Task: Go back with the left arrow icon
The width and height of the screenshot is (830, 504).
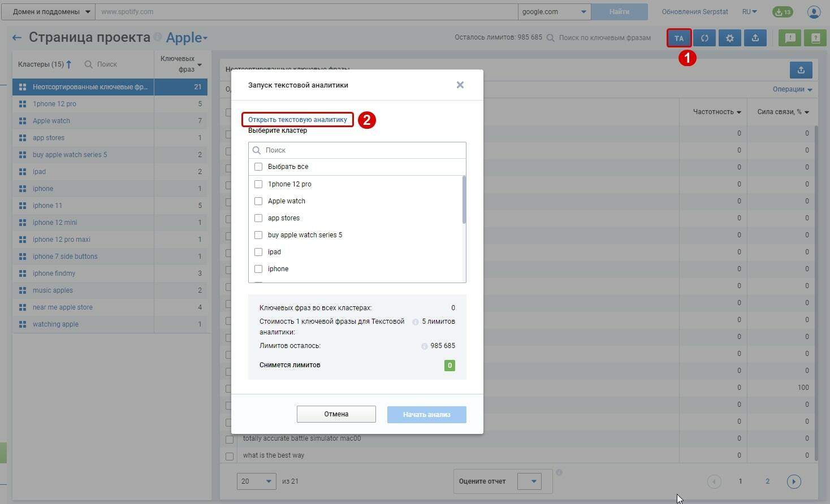Action: click(17, 38)
